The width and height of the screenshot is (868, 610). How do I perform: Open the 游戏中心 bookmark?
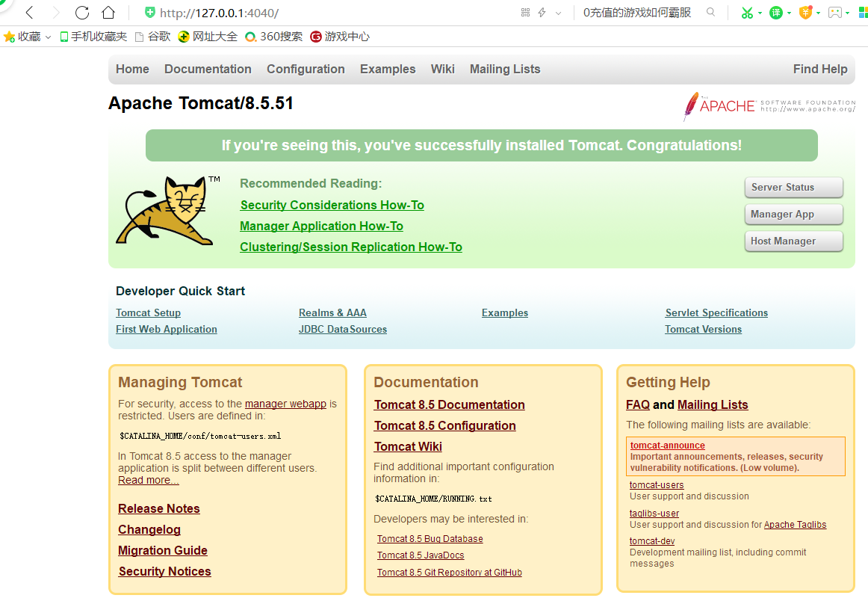[x=340, y=37]
